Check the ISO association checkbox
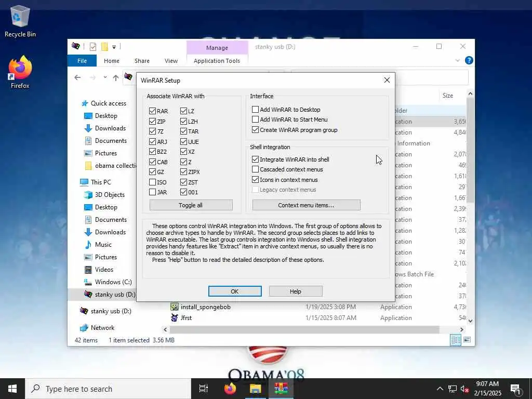This screenshot has width=532, height=399. point(152,182)
